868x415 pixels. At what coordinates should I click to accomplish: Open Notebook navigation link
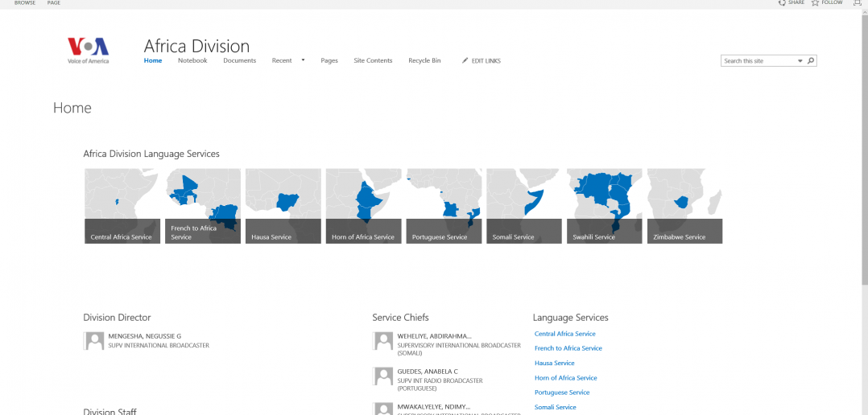coord(192,61)
